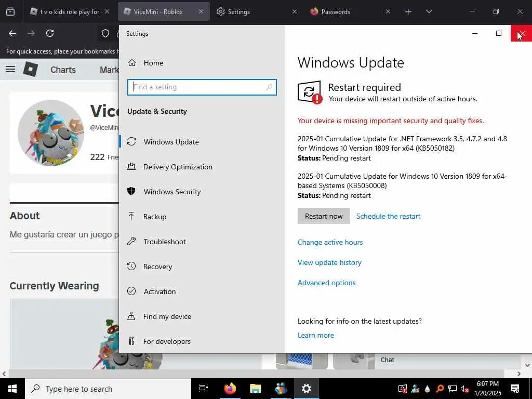Expand the list all tabs dropdown
The image size is (532, 399).
pyautogui.click(x=429, y=11)
